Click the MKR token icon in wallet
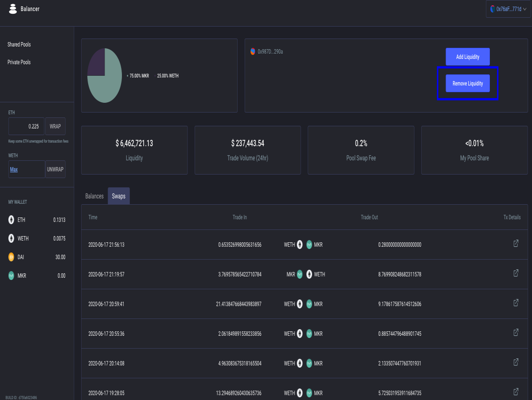The image size is (532, 400). coord(12,276)
